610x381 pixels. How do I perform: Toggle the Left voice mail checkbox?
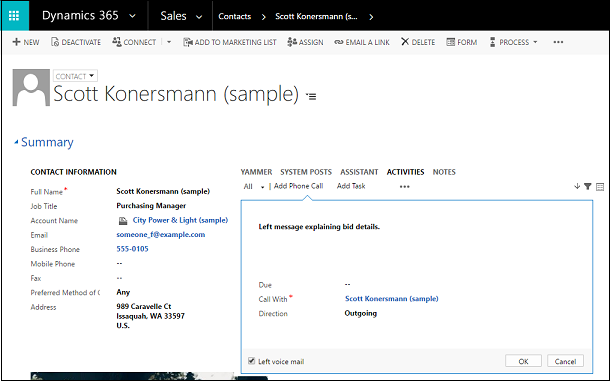(252, 361)
